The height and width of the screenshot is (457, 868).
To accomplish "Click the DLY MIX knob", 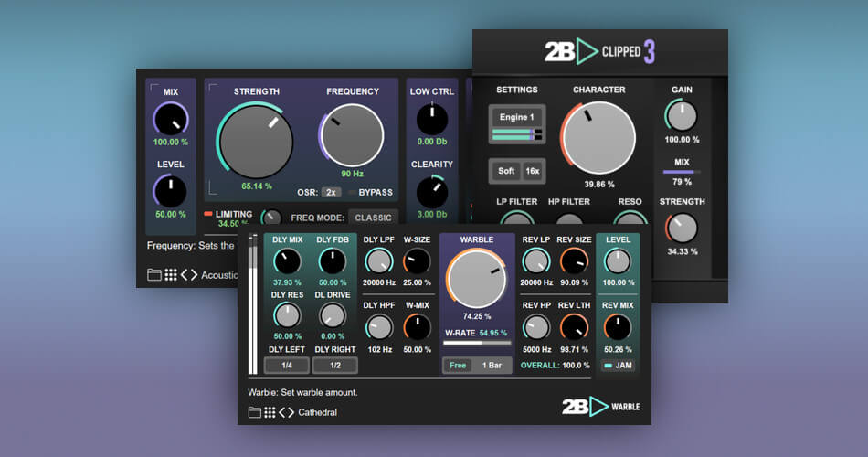I will [x=287, y=261].
